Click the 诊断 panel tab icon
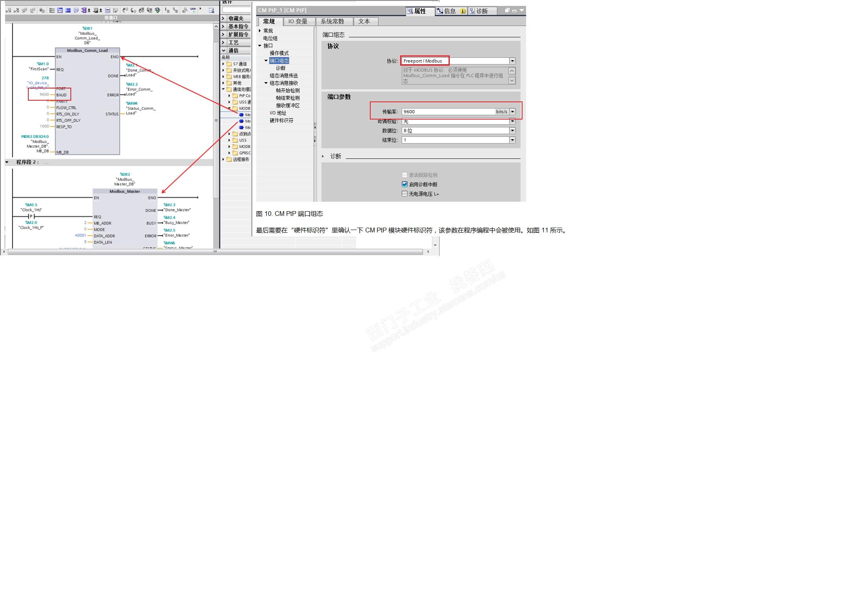 coord(472,11)
